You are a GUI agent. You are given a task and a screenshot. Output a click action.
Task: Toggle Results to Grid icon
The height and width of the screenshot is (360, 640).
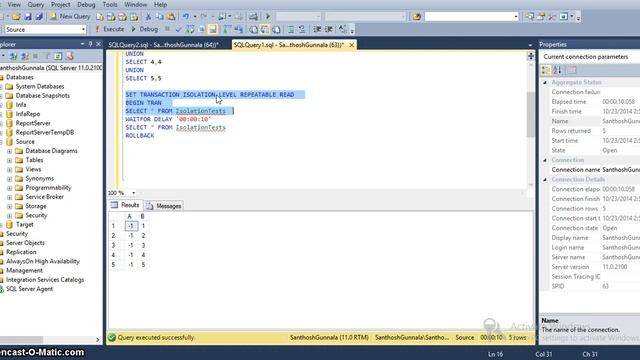264,29
